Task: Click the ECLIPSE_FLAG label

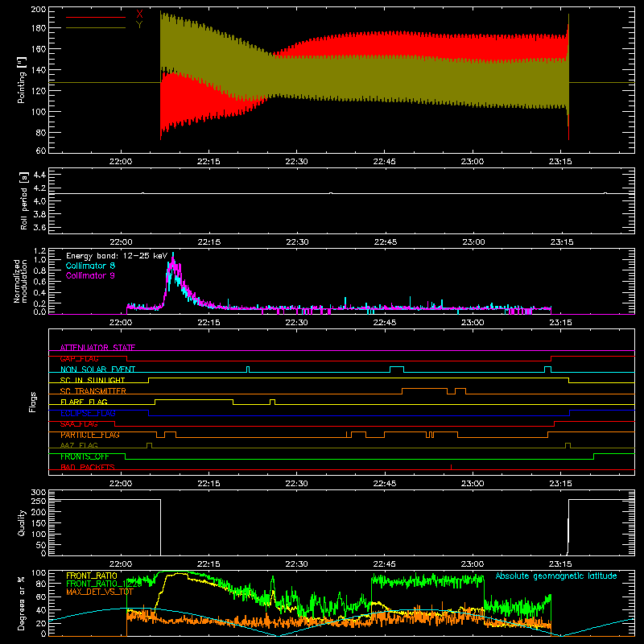Action: point(88,413)
